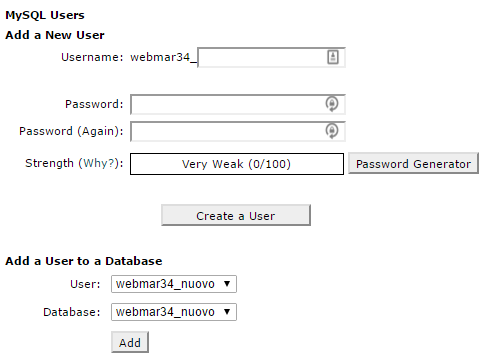Image resolution: width=501 pixels, height=364 pixels.
Task: Click inside the Password input field
Action: coord(238,104)
